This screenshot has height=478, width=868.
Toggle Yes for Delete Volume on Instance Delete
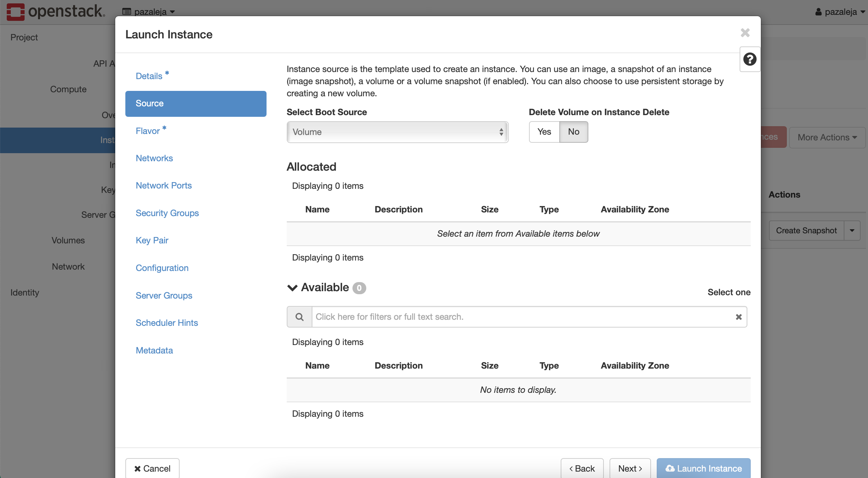543,131
